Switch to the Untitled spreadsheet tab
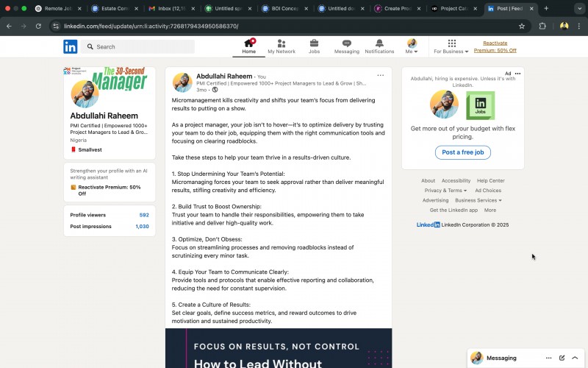The width and height of the screenshot is (588, 368). click(228, 8)
